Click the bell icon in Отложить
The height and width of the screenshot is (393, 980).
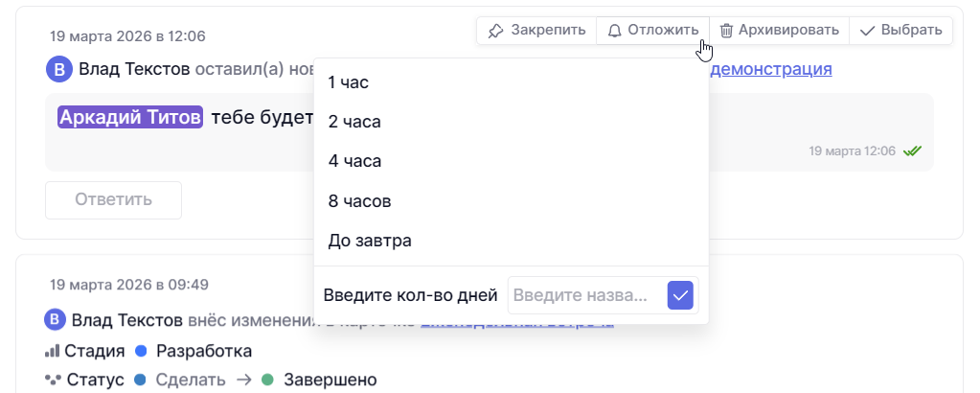point(615,30)
